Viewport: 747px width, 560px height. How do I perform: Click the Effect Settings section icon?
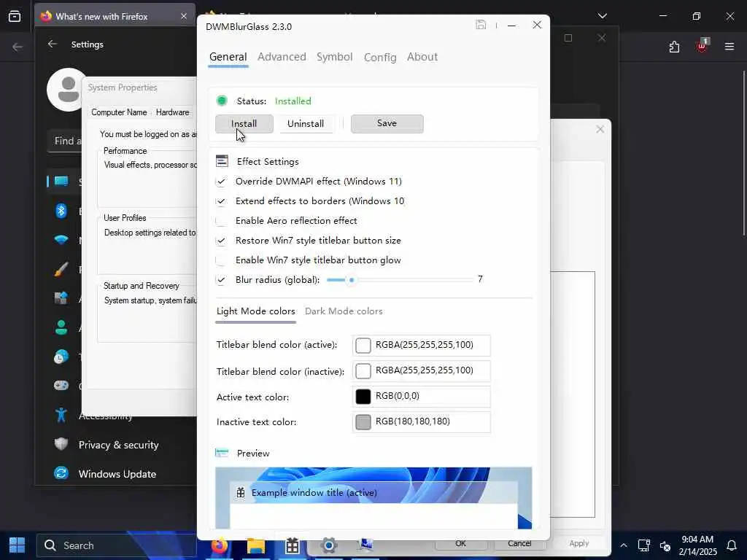(222, 161)
